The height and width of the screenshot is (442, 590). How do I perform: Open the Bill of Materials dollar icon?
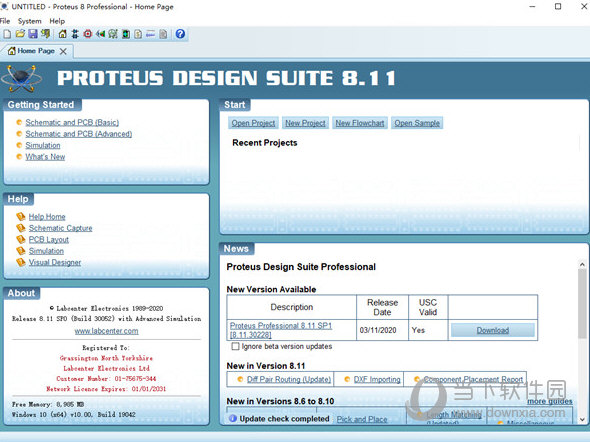(138, 34)
